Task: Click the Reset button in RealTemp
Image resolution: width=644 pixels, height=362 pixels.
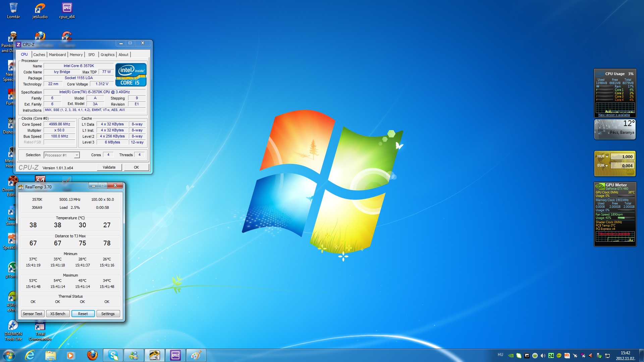Action: tap(83, 314)
